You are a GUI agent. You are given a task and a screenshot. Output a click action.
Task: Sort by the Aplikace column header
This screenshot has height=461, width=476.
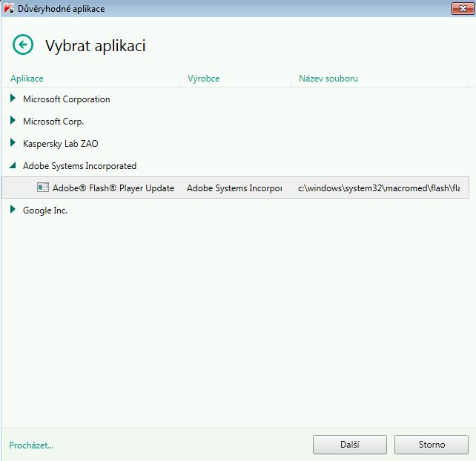(27, 79)
